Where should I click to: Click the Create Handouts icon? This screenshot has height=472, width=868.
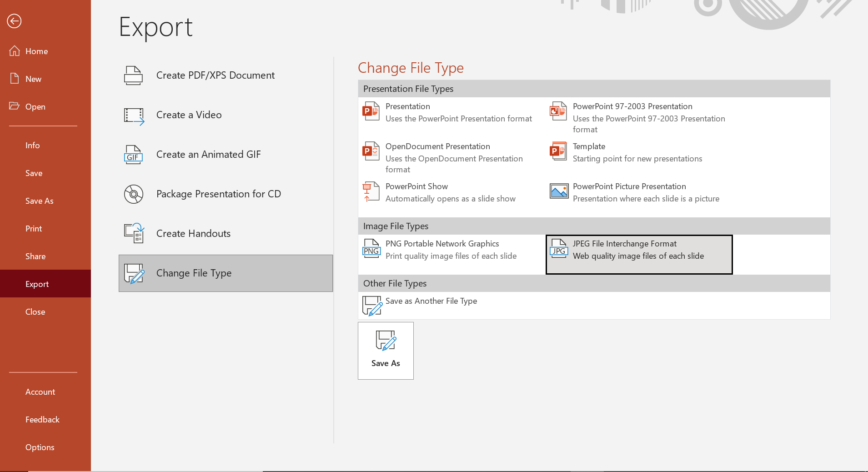tap(134, 233)
